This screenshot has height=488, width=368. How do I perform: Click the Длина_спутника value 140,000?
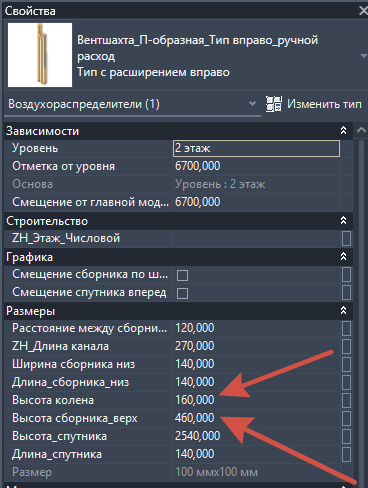[x=195, y=454]
